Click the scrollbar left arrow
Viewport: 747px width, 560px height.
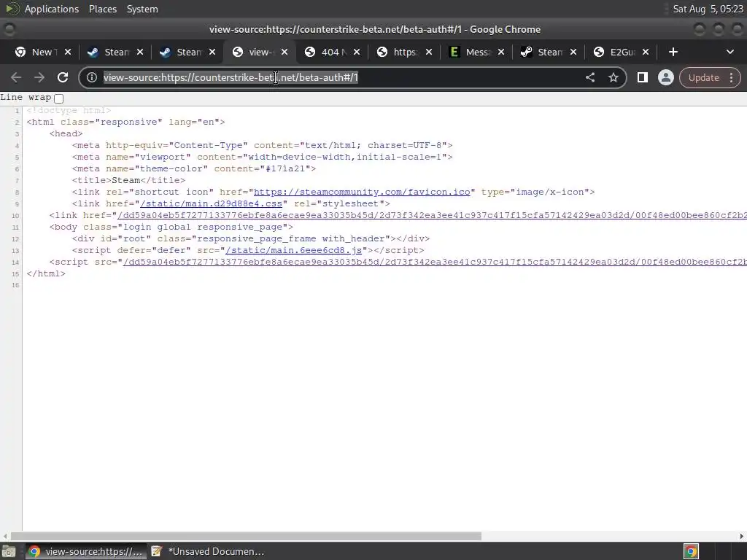(5, 536)
